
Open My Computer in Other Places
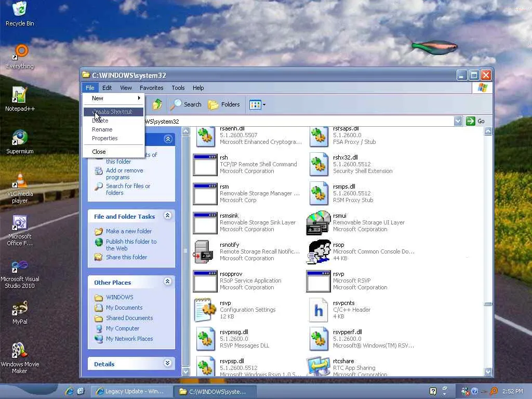point(123,328)
